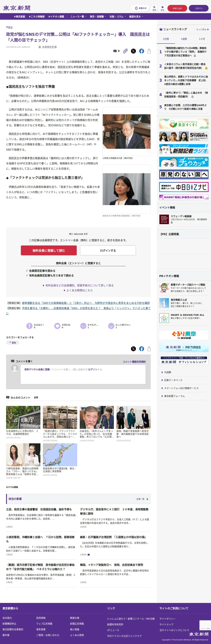Open footer link サイトポリシー
Viewport: 211px width, 644px height.
click(x=167, y=619)
